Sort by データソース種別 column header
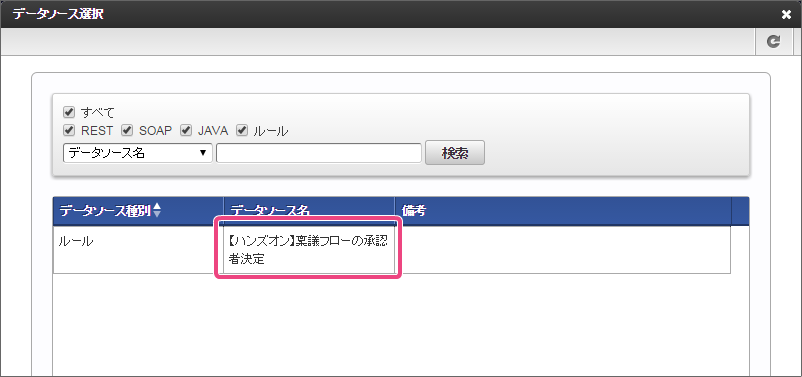The width and height of the screenshot is (802, 377). click(x=138, y=211)
